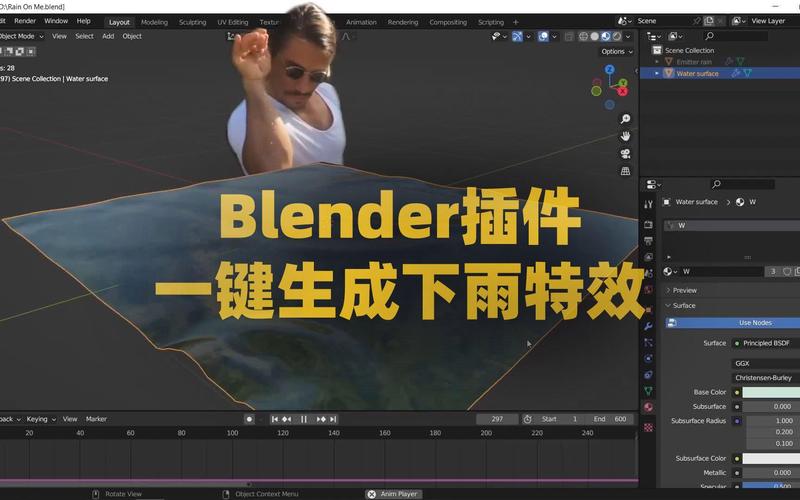800x500 pixels.
Task: Pause animation playback
Action: [304, 419]
